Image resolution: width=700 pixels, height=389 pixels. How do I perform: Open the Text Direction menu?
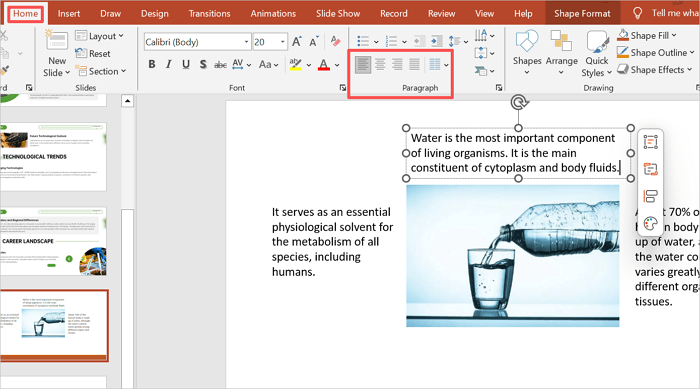click(x=484, y=35)
